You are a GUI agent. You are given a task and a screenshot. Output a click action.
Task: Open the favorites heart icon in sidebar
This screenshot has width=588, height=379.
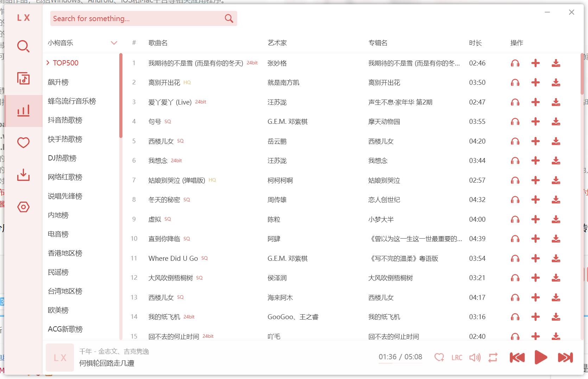[23, 143]
